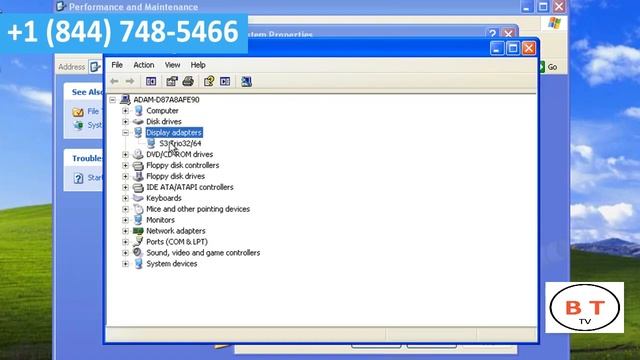Click the System Properties help question-mark button
The width and height of the screenshot is (640, 360).
493,33
